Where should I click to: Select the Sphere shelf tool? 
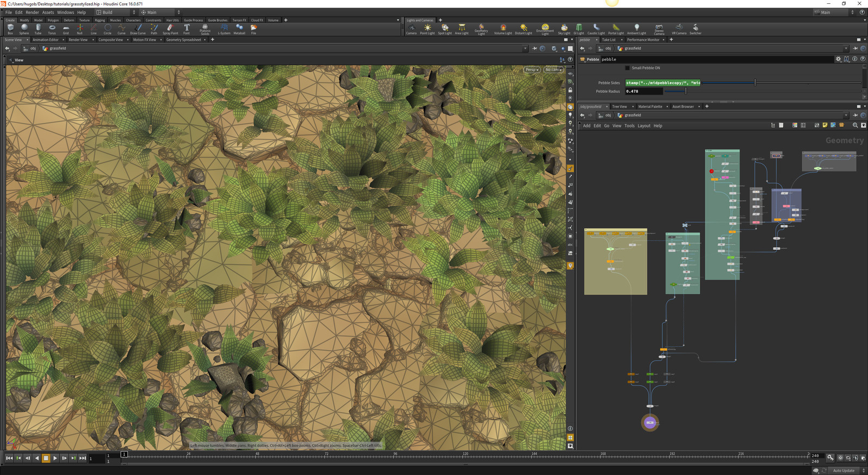point(24,29)
